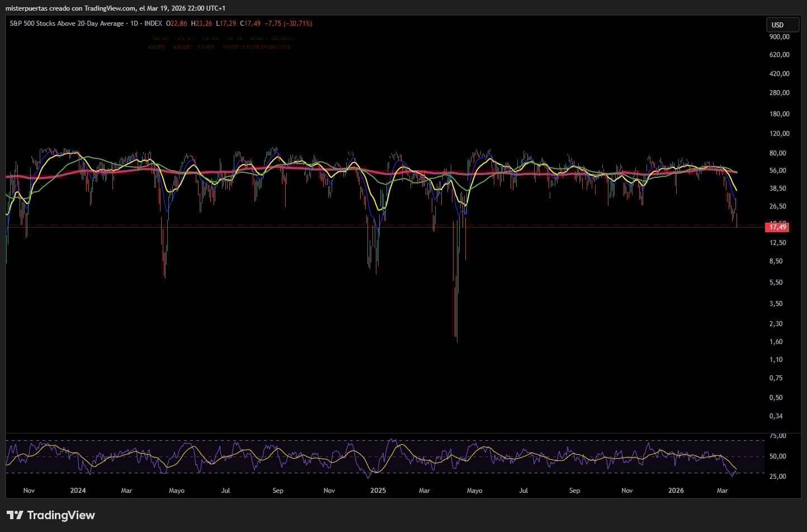Click the 900,00 price axis label

[780, 37]
